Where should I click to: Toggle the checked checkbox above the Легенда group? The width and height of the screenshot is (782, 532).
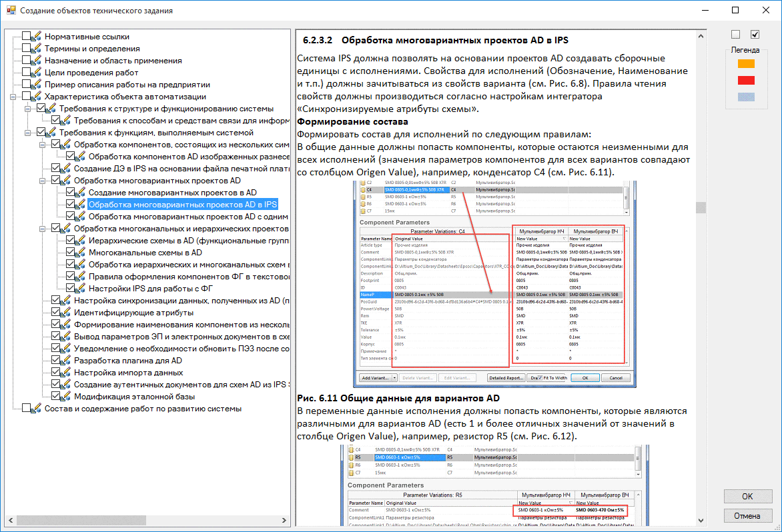click(755, 35)
